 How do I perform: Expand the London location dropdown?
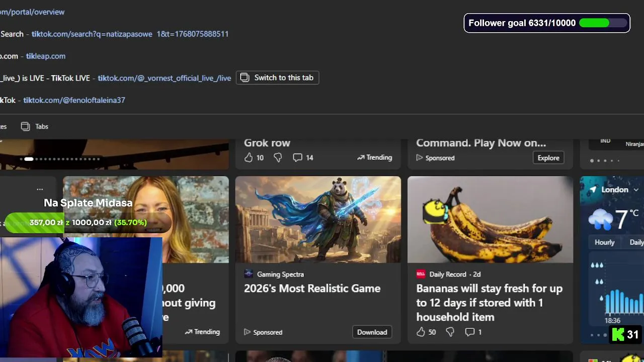point(636,190)
